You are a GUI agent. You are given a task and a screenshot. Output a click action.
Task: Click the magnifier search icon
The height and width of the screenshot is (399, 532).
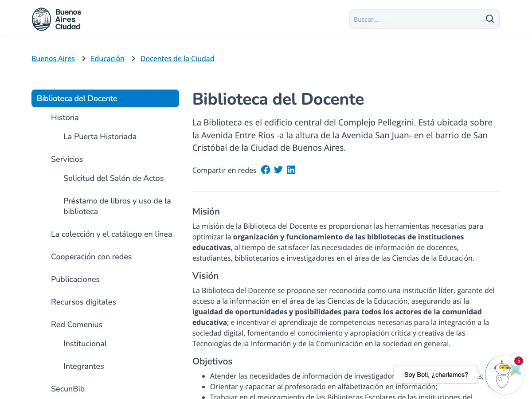(x=490, y=19)
